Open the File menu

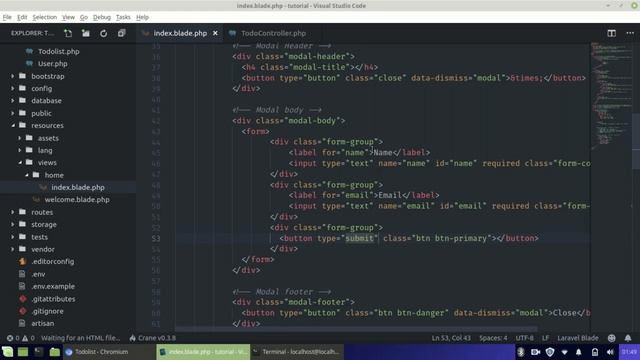(7, 17)
